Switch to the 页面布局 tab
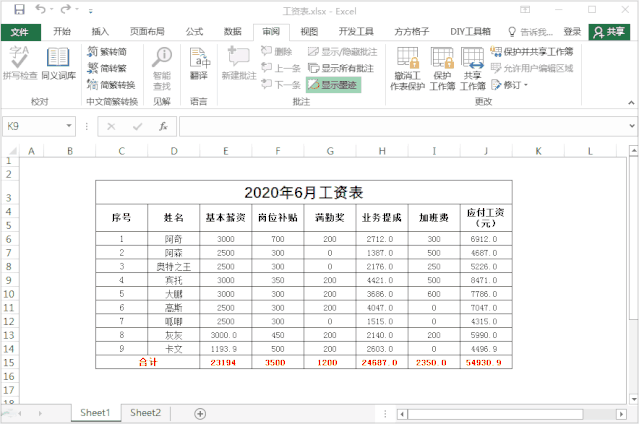This screenshot has height=424, width=639. click(147, 31)
